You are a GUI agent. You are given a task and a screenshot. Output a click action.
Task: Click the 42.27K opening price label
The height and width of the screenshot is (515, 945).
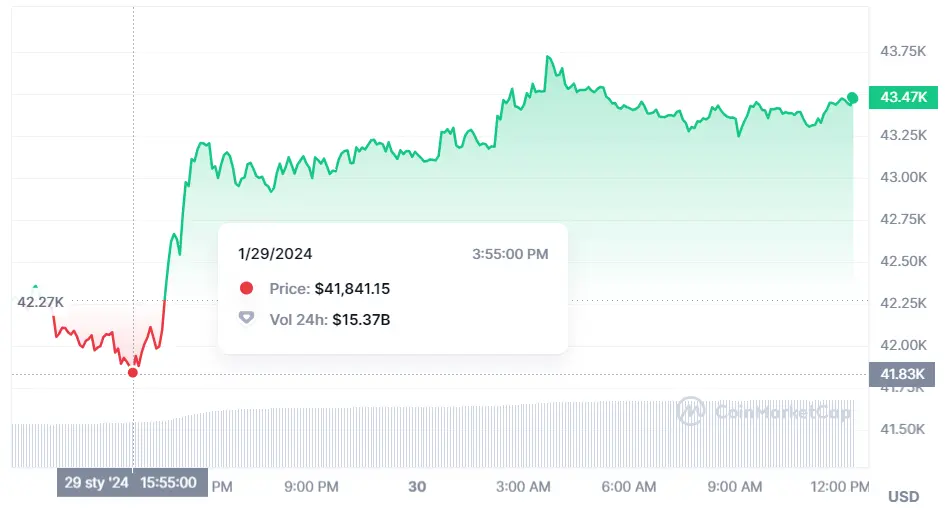[x=40, y=300]
